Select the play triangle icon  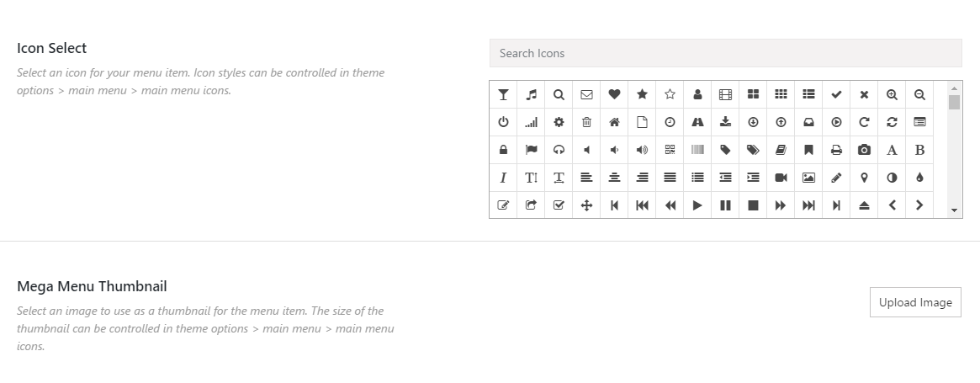point(697,205)
